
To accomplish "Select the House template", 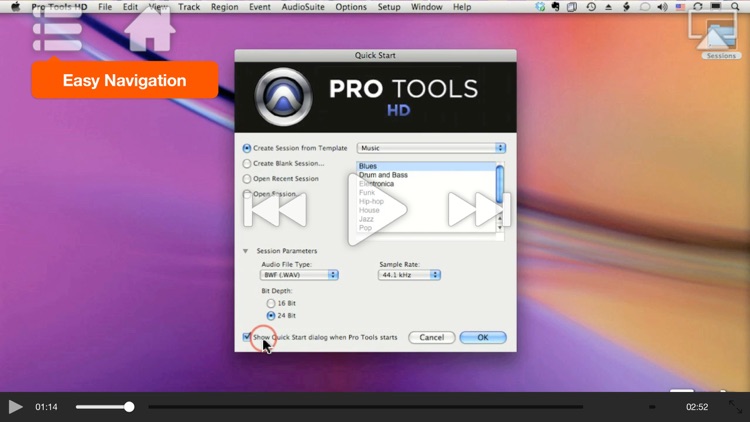I will point(427,210).
